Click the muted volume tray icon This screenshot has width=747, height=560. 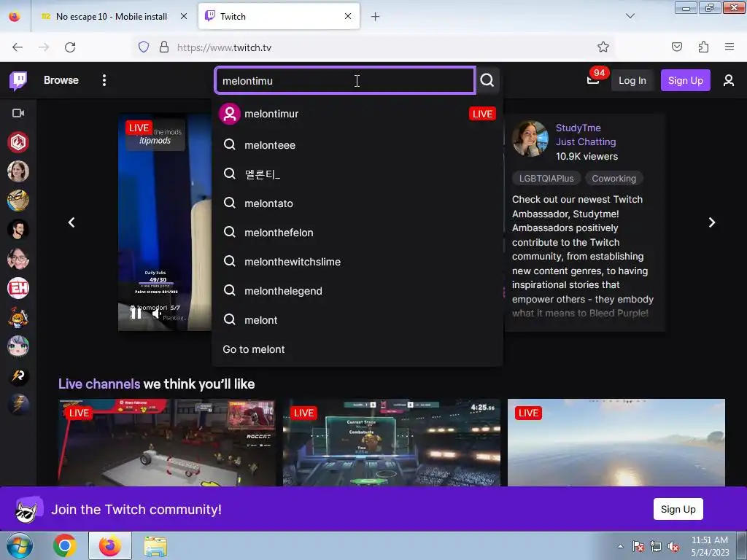(x=673, y=546)
